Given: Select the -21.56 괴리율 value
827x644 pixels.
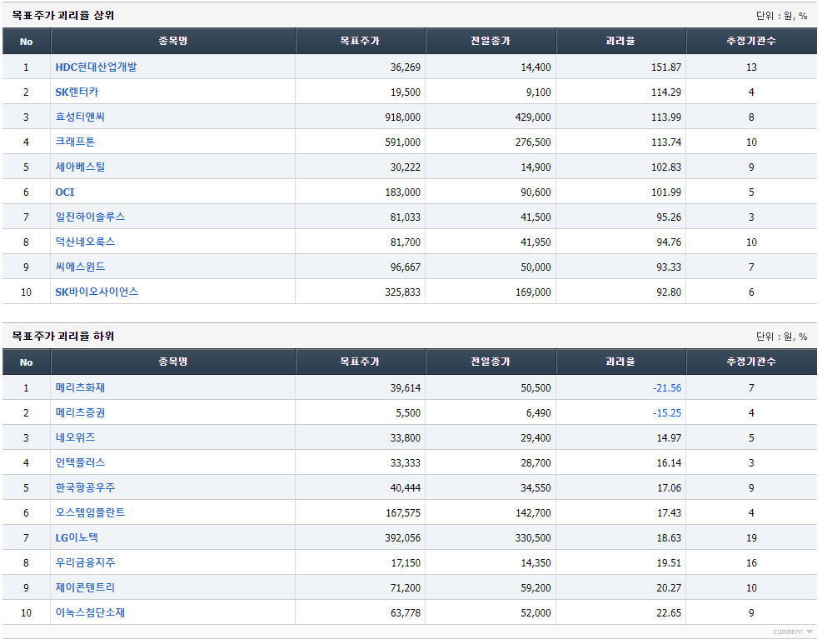Looking at the screenshot, I should pos(666,388).
